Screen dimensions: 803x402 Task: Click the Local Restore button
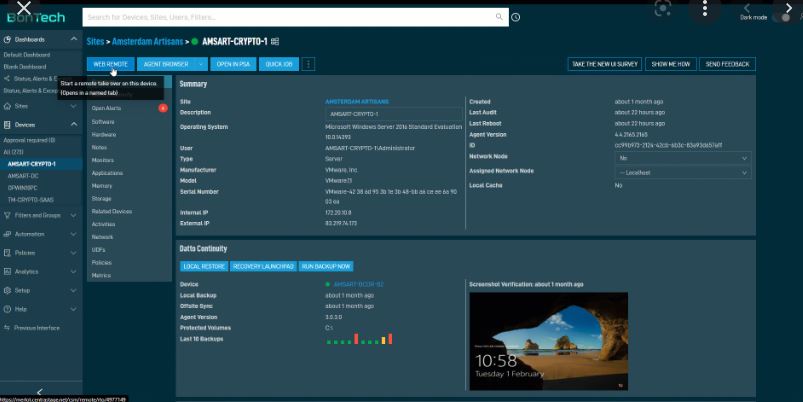(204, 266)
